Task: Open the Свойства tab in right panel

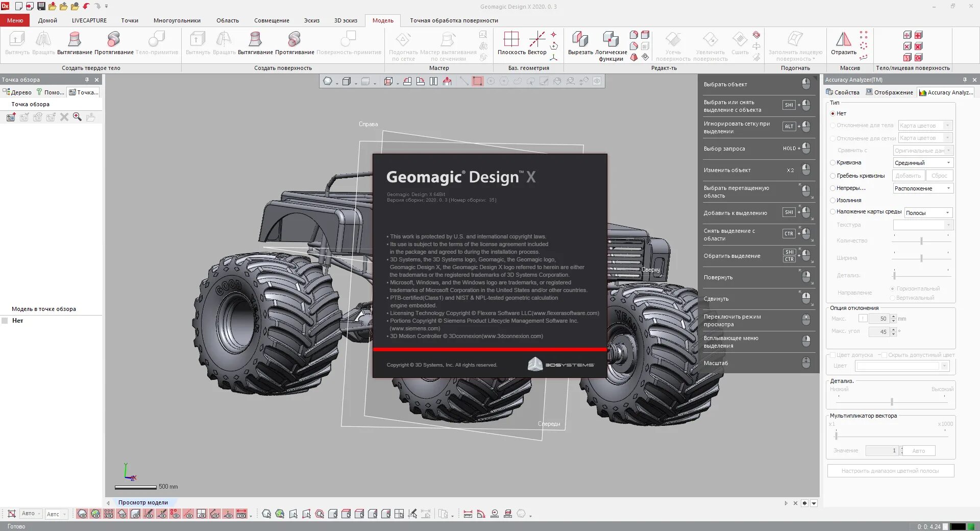Action: tap(843, 92)
